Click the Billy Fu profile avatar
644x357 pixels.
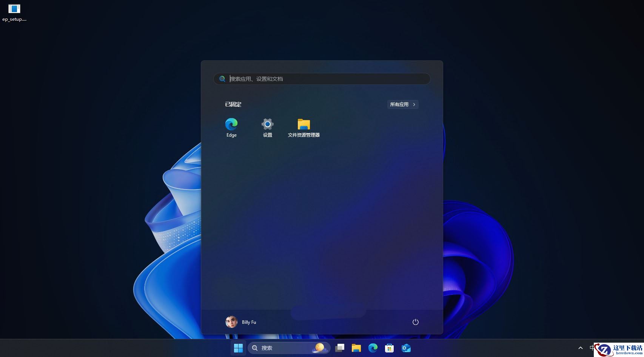pyautogui.click(x=231, y=322)
